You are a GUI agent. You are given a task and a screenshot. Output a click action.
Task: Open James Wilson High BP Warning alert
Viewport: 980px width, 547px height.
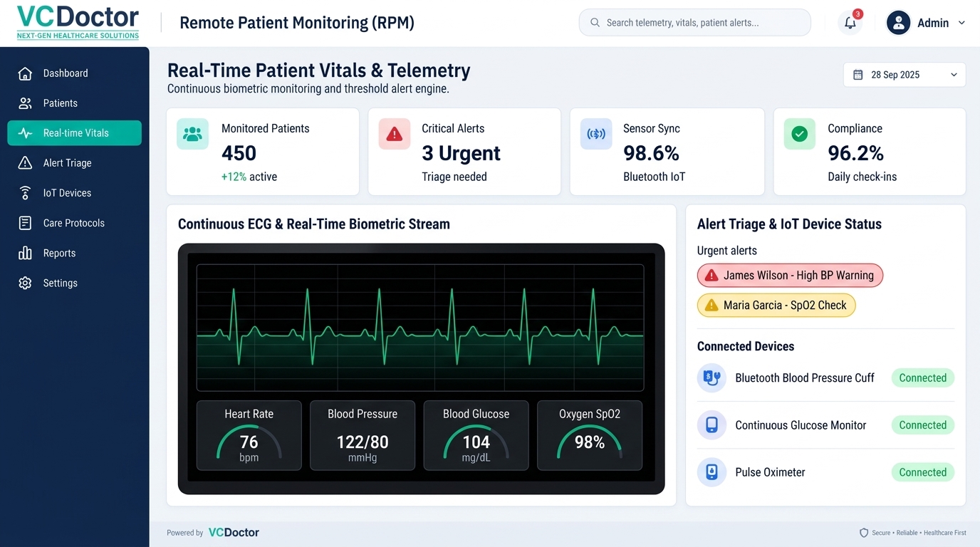[790, 276]
